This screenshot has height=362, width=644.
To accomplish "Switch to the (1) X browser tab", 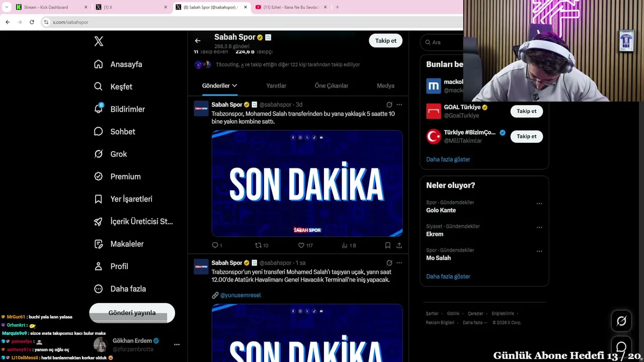I will click(x=131, y=7).
